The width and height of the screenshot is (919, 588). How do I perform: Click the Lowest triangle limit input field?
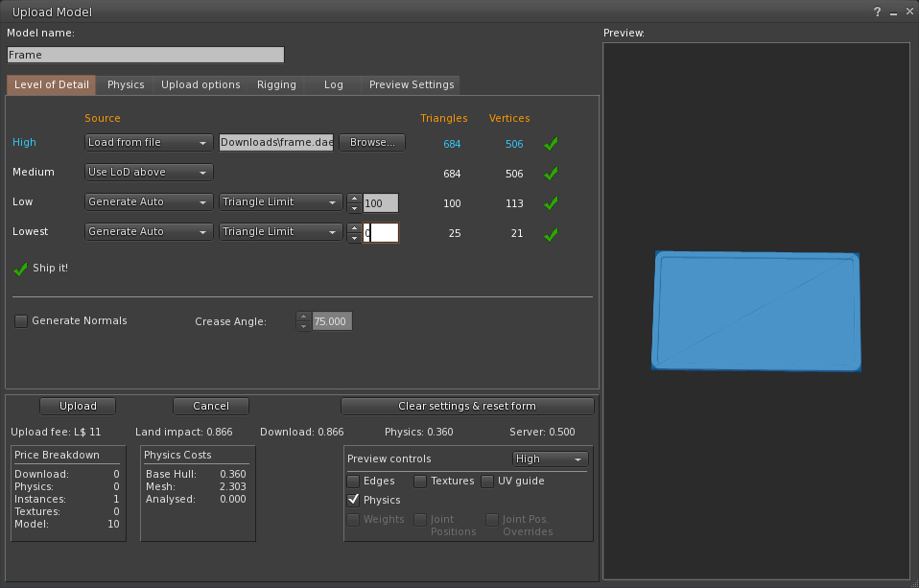[x=381, y=233]
